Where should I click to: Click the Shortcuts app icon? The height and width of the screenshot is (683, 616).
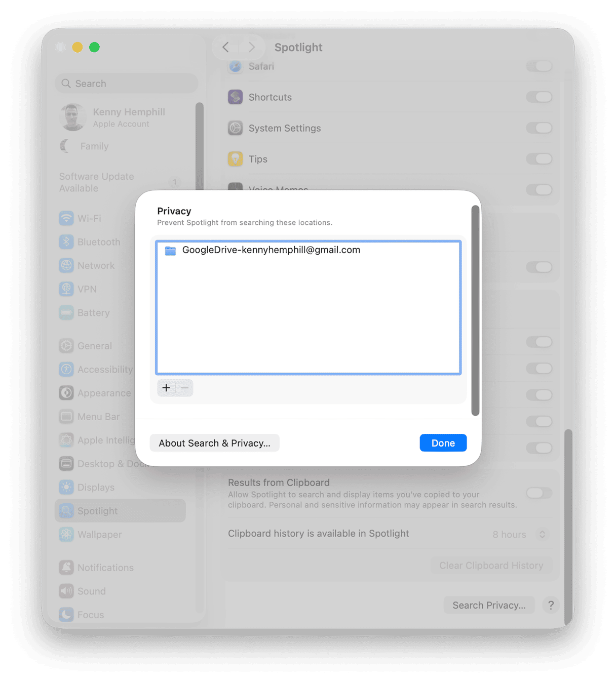235,97
